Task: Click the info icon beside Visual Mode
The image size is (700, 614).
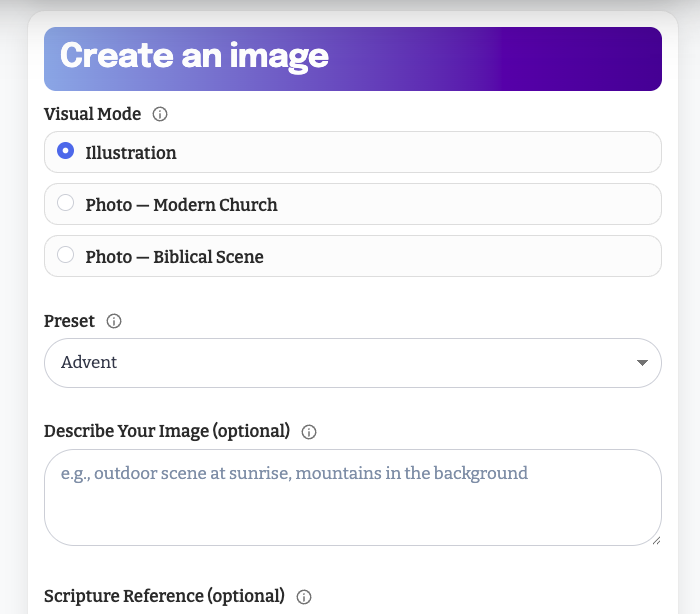Action: [x=160, y=114]
